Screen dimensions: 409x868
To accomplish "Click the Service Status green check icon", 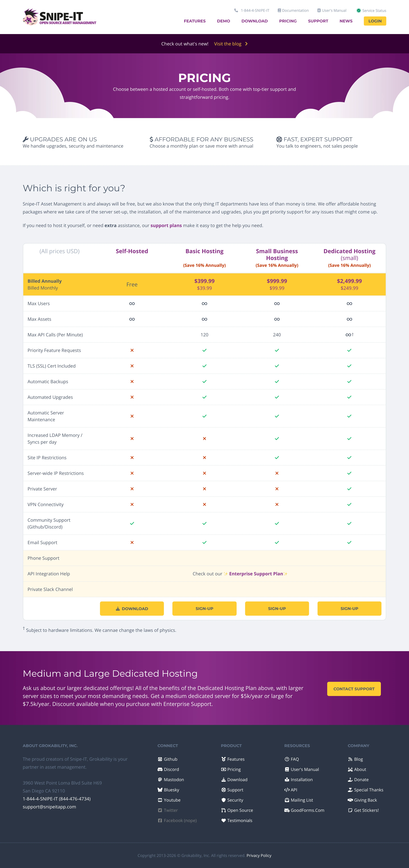I will click(x=358, y=11).
